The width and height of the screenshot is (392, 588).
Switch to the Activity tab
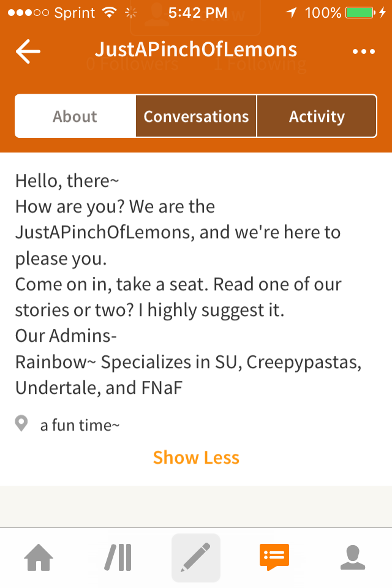click(317, 116)
